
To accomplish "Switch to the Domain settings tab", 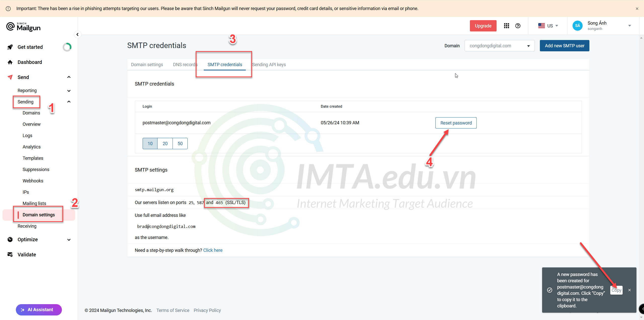I will 147,65.
